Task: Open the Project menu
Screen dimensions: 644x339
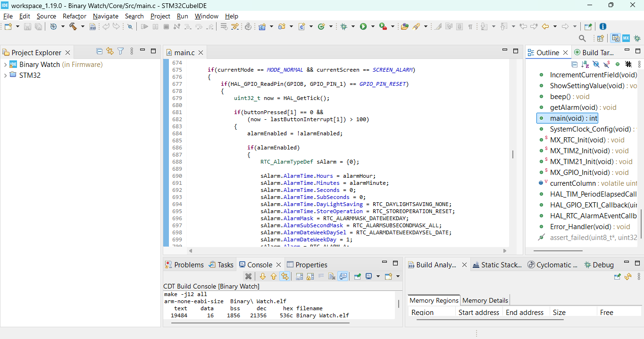Action: point(160,16)
